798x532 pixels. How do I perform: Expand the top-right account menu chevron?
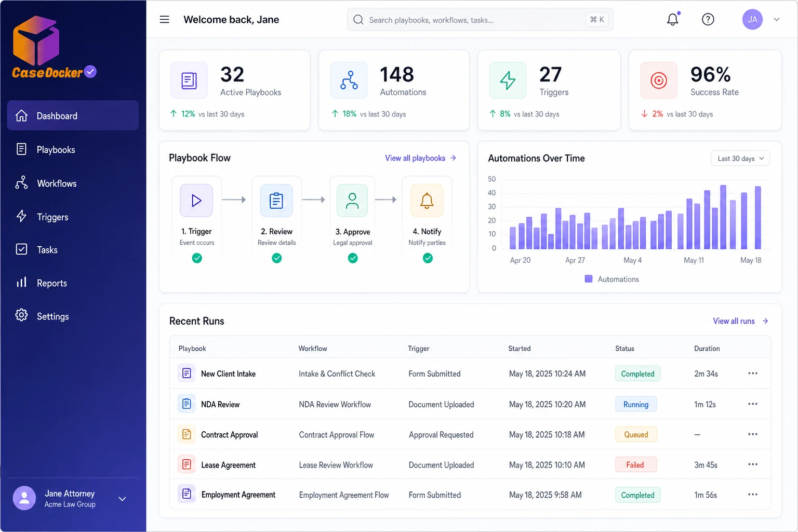(777, 20)
